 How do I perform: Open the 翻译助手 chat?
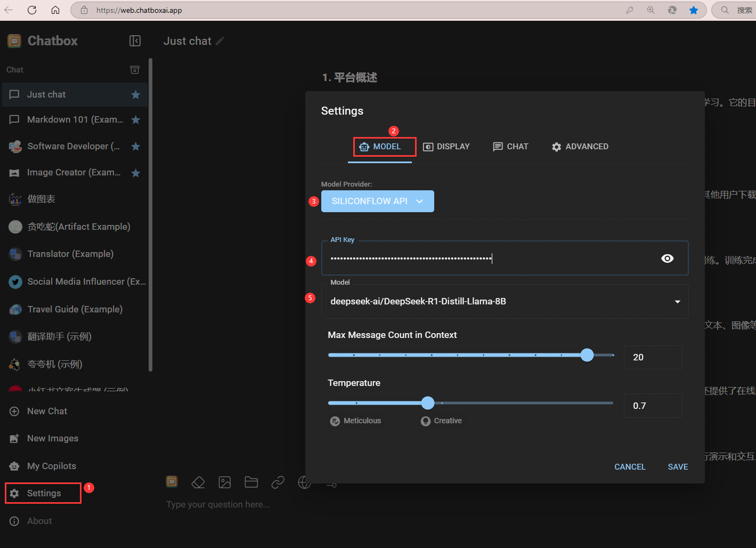tap(75, 336)
